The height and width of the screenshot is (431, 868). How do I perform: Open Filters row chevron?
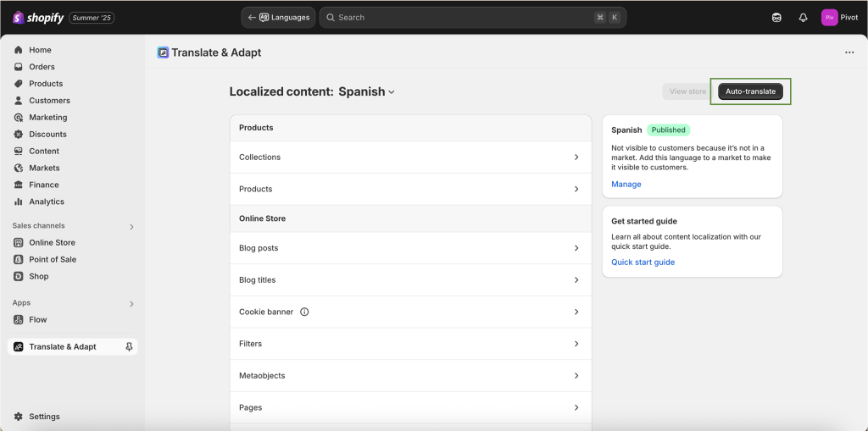[x=576, y=344]
